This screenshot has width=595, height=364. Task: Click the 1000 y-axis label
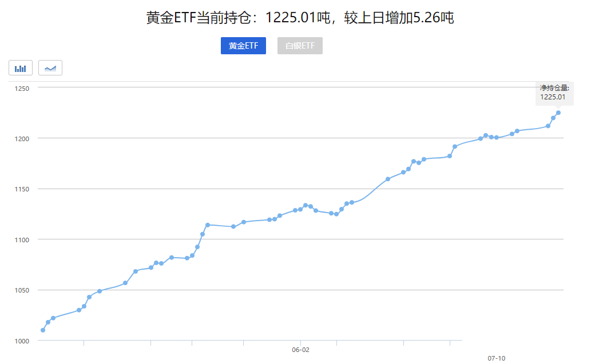coord(22,341)
